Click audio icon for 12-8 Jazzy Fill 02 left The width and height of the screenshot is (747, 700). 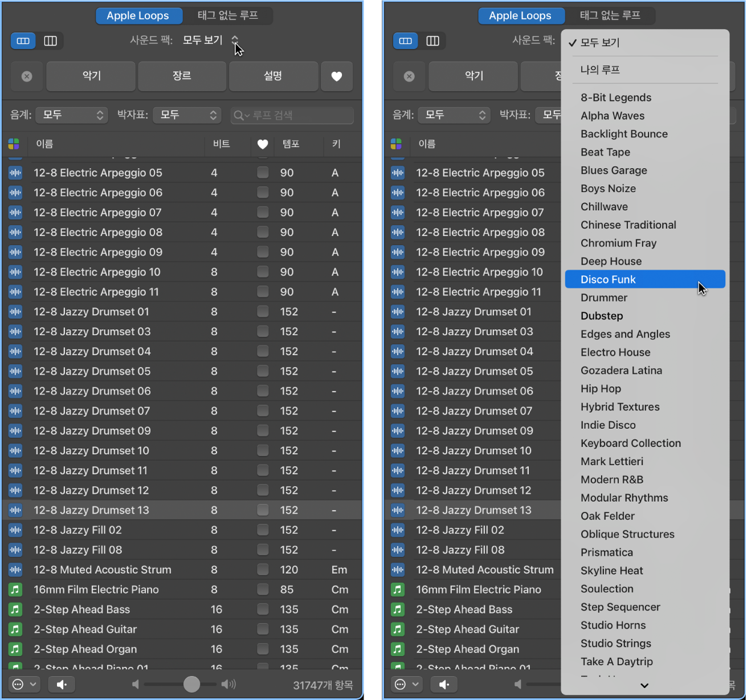pyautogui.click(x=15, y=530)
